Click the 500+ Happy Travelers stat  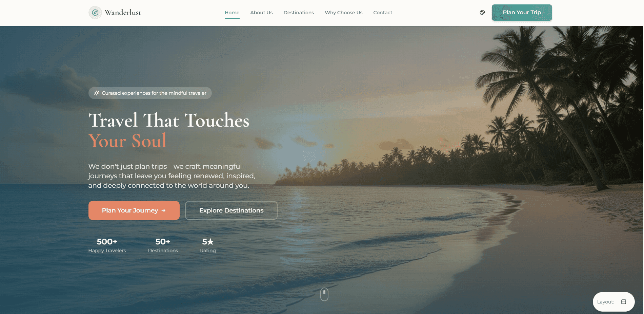107,246
